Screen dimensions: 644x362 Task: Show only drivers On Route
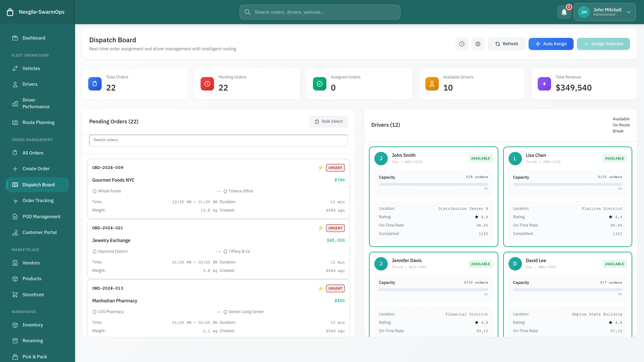pos(621,125)
